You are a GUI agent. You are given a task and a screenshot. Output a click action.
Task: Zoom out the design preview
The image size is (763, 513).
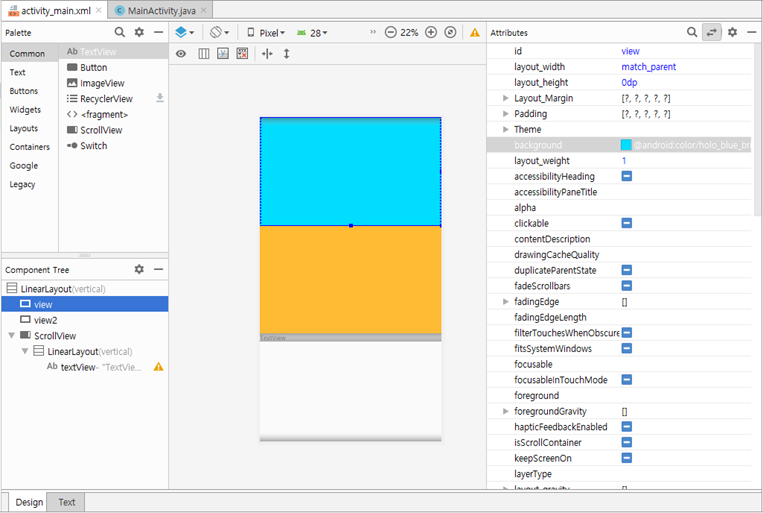390,32
